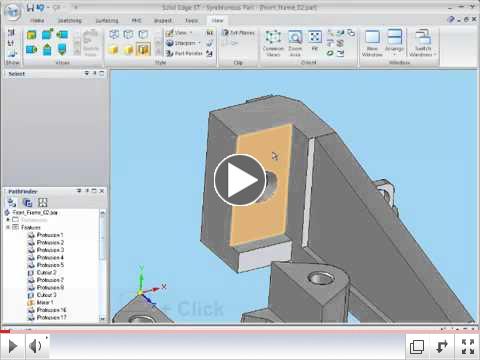Select the blue cube with upward green arrow
Screen dimensions: 480x360
47,50
